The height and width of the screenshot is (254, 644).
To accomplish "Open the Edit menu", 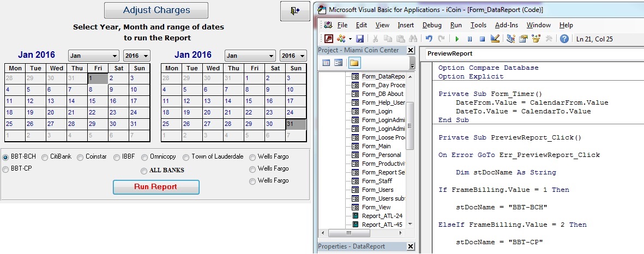I will pyautogui.click(x=362, y=25).
